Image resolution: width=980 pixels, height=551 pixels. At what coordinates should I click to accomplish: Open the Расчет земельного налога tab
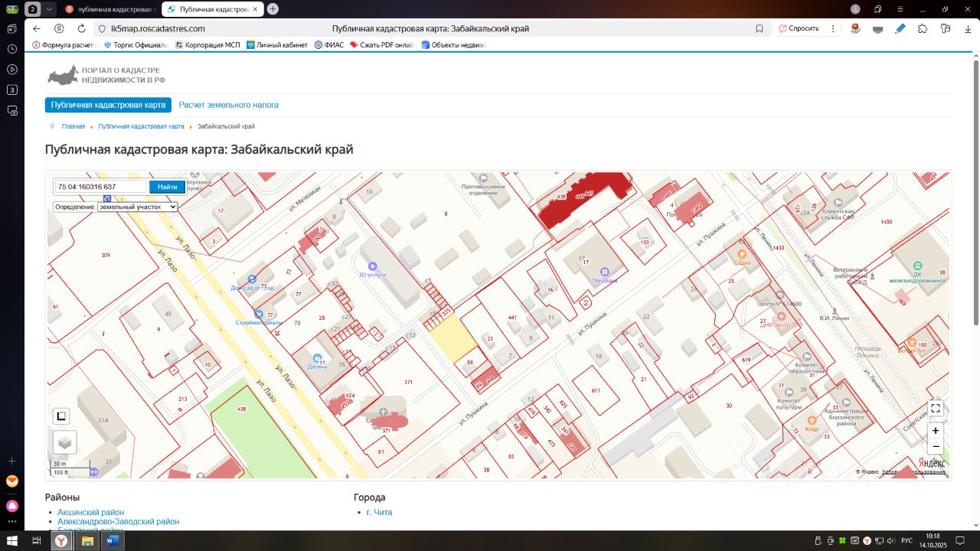[x=229, y=105]
